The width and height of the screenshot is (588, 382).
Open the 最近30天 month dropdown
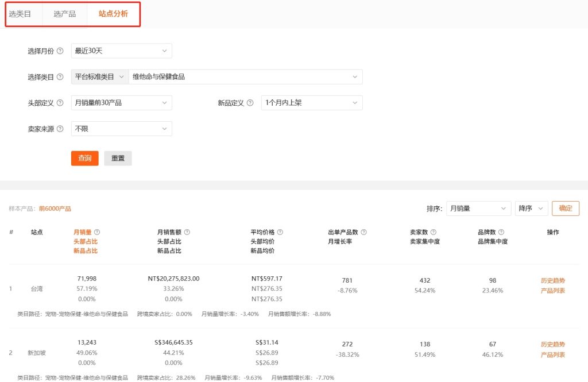[121, 51]
